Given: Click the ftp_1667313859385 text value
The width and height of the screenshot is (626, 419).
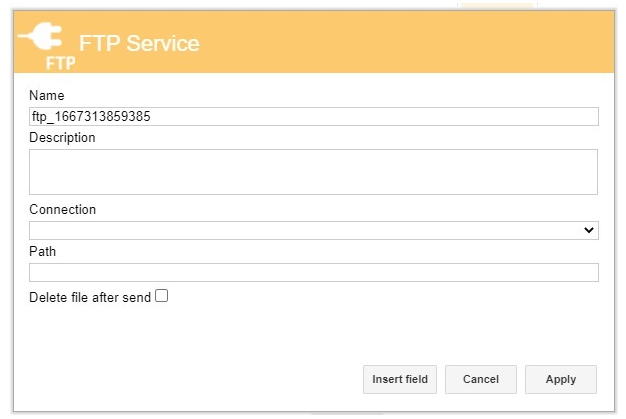Looking at the screenshot, I should (91, 117).
